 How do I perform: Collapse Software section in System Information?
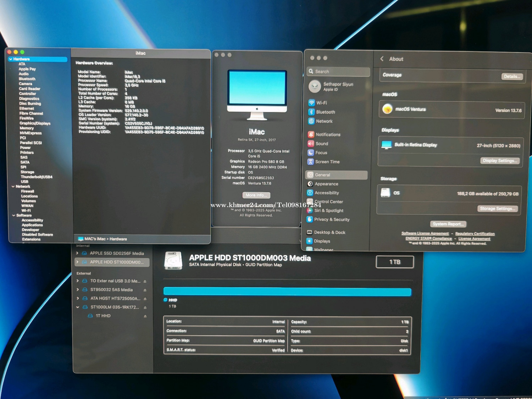(x=14, y=215)
